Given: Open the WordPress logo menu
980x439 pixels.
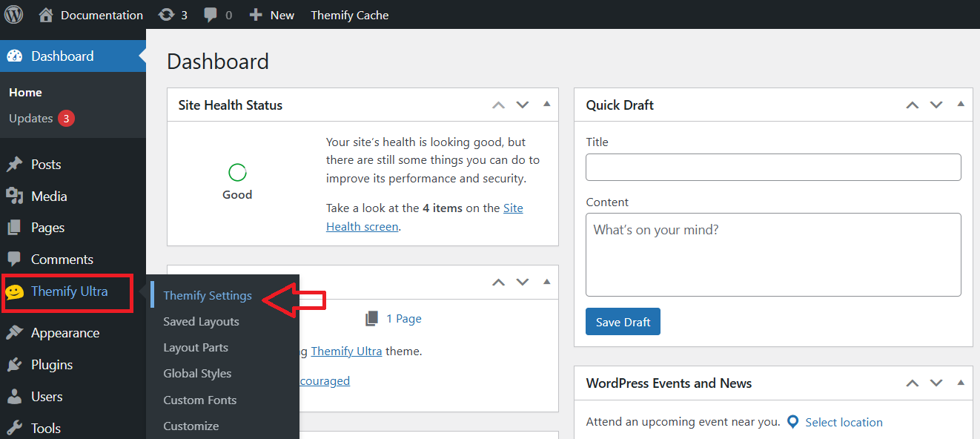Looking at the screenshot, I should 13,14.
